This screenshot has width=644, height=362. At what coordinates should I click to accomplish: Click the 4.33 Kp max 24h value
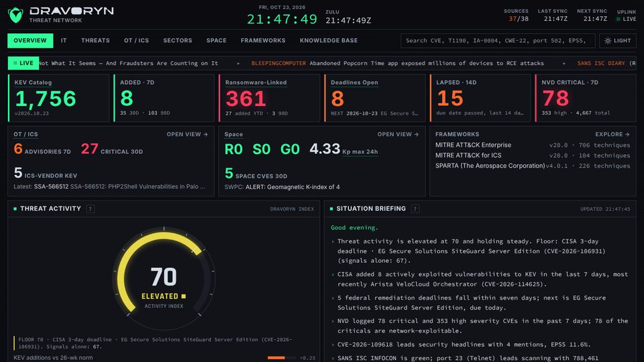click(343, 149)
